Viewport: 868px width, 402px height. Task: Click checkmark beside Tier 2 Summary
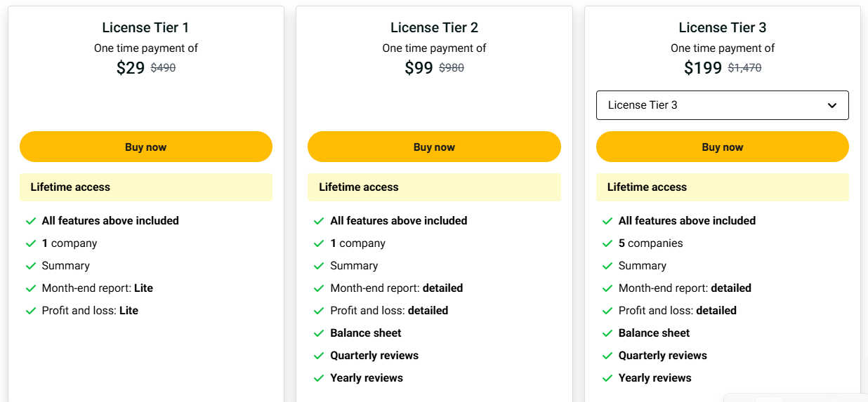pyautogui.click(x=319, y=266)
